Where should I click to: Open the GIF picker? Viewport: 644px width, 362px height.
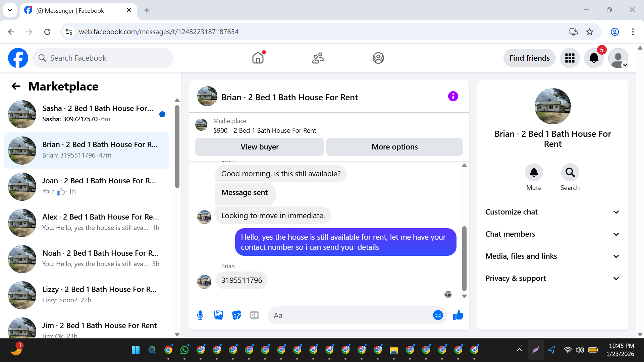(x=255, y=315)
